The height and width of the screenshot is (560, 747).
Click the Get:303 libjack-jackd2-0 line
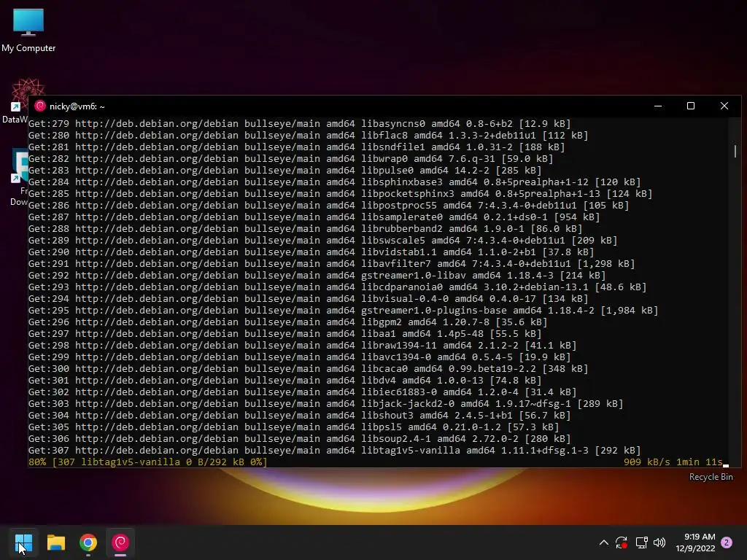point(326,404)
